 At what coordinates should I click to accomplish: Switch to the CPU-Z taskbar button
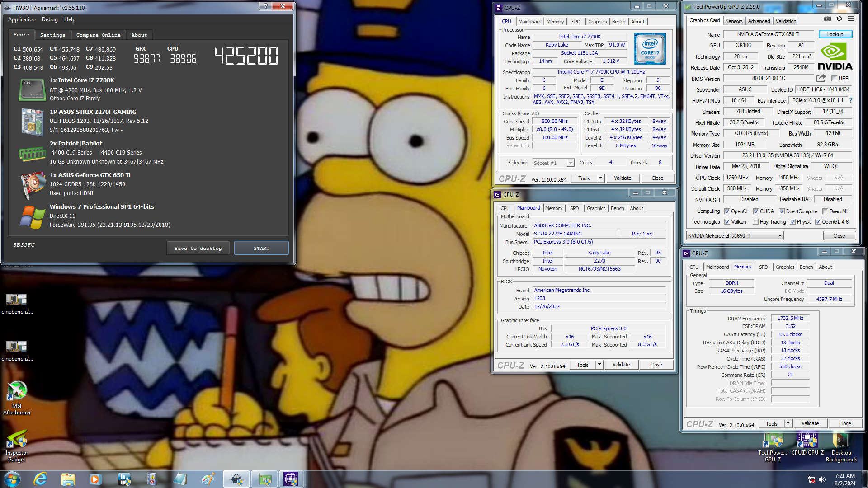290,479
